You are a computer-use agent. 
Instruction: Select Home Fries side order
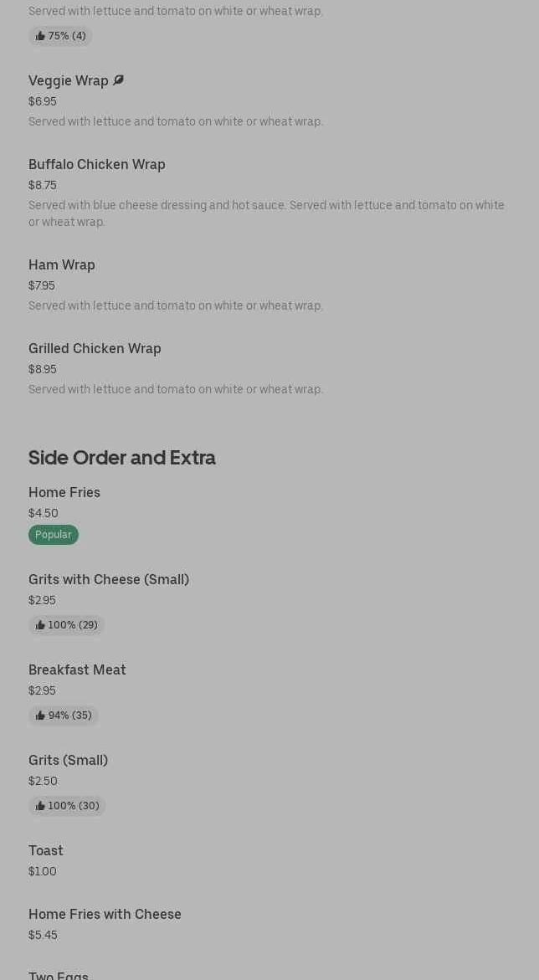64,492
